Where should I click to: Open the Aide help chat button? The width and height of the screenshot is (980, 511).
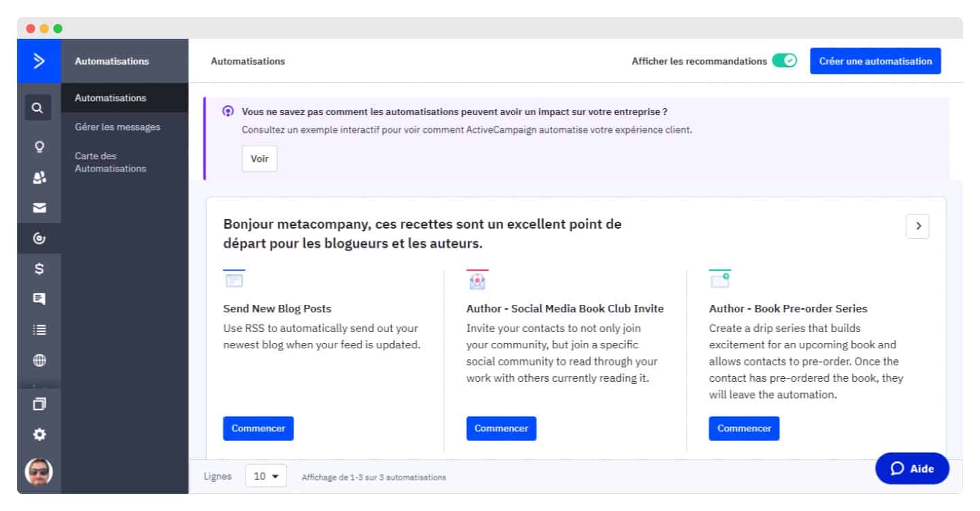[912, 468]
